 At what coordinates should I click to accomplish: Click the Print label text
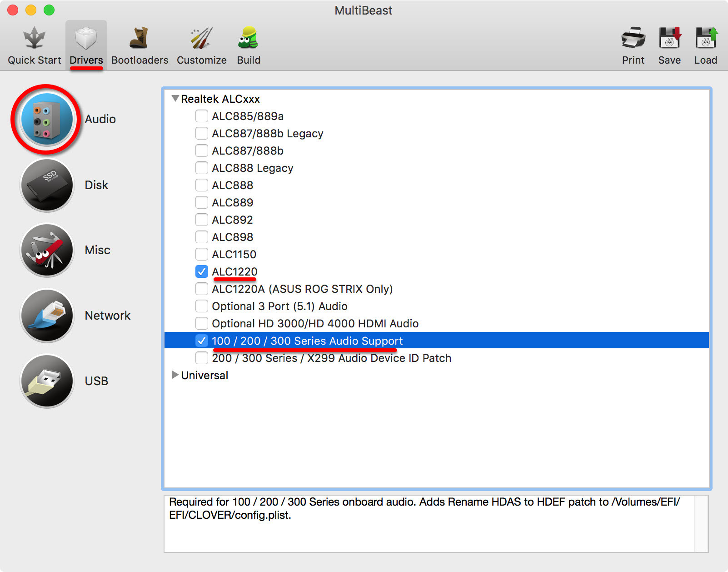point(633,60)
